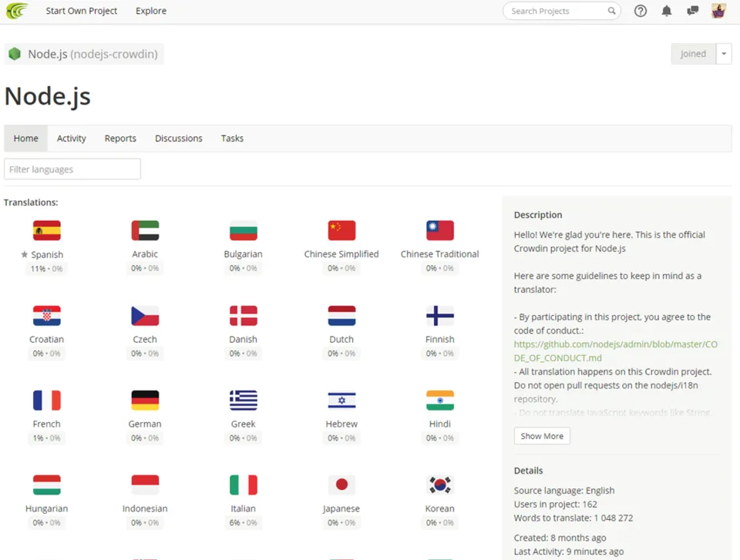
Task: Open the German language label
Action: [145, 424]
